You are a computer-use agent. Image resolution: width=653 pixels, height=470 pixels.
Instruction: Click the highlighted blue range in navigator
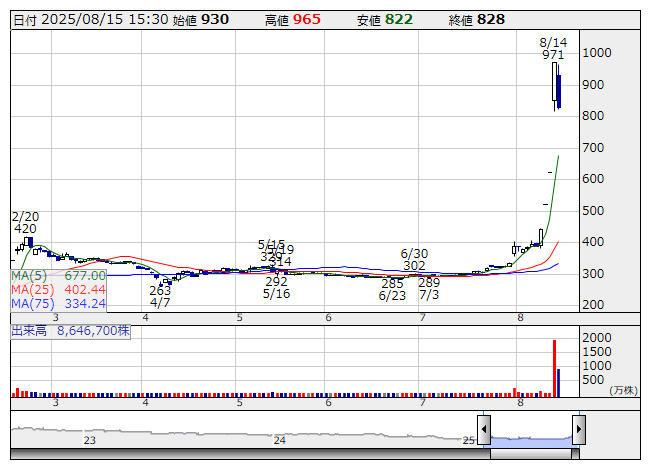click(531, 441)
